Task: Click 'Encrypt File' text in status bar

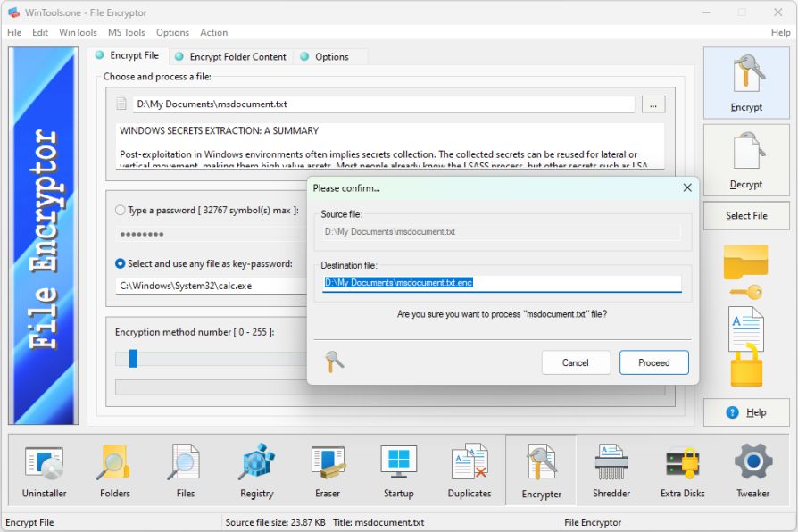Action: click(29, 522)
